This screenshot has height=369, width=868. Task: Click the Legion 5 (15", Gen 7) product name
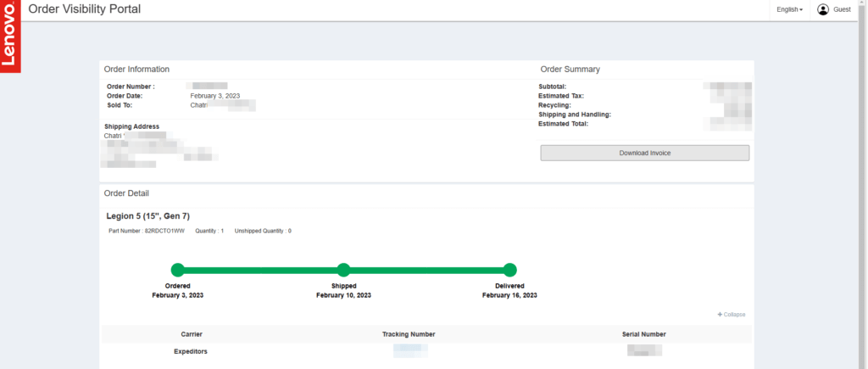point(147,216)
